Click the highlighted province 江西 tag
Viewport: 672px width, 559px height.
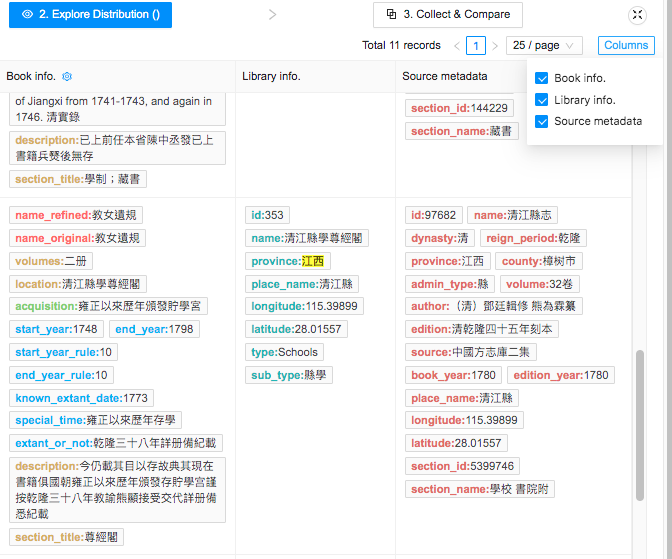tap(313, 261)
